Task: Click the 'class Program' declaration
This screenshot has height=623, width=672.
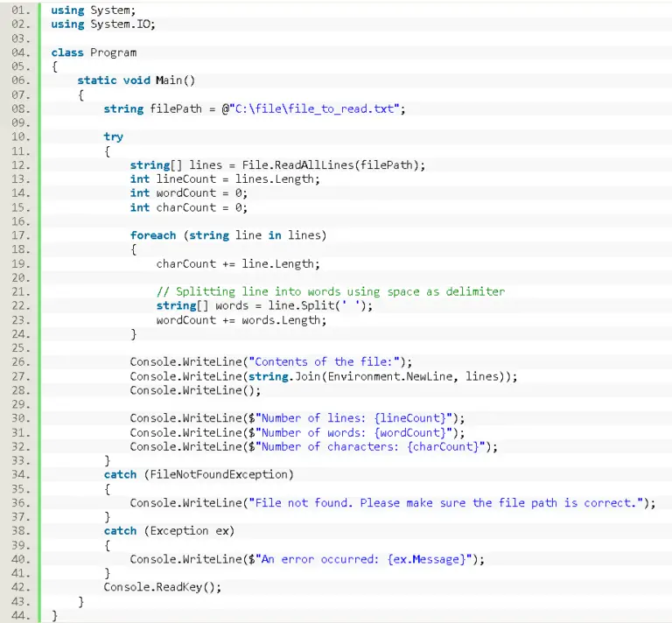Action: [x=94, y=52]
